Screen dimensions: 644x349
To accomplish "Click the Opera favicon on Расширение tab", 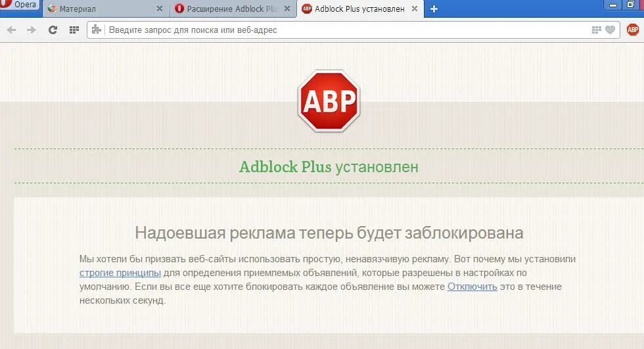I will (x=179, y=9).
